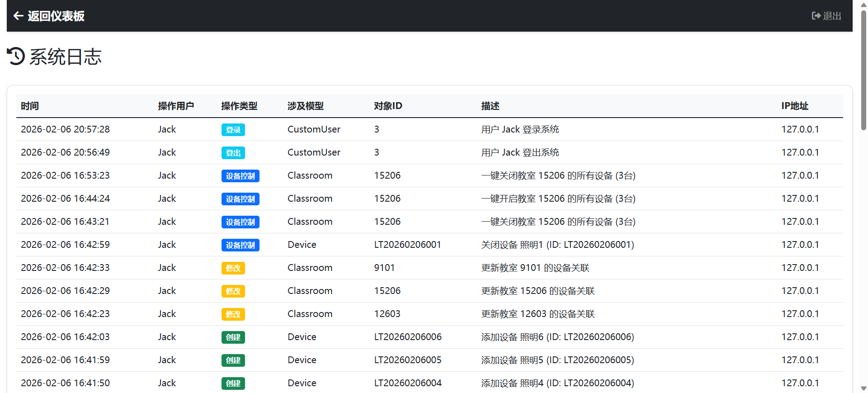Click the 设备控制 badge in 16:43:21 row
The image size is (868, 393).
point(241,222)
